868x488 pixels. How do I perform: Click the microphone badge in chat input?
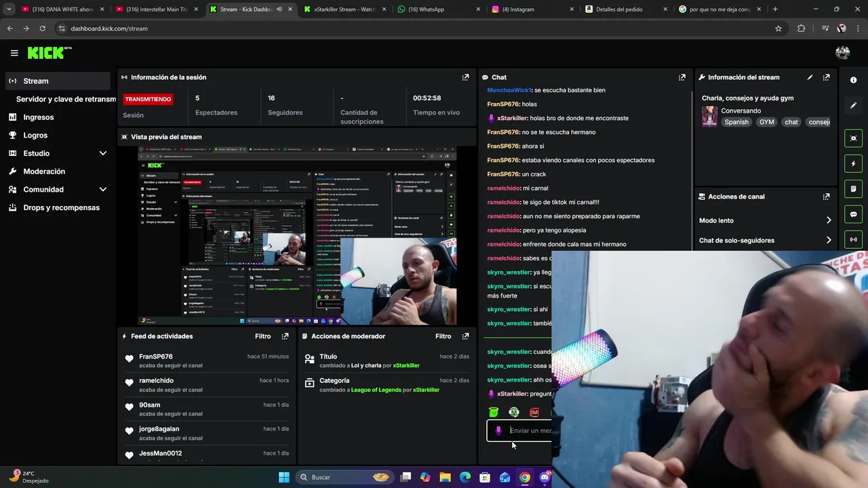(498, 430)
